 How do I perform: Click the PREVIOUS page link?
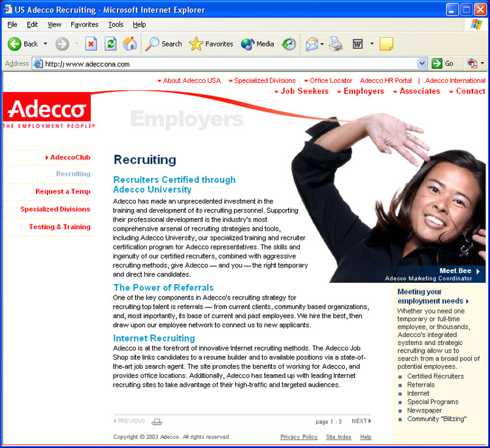tap(129, 421)
